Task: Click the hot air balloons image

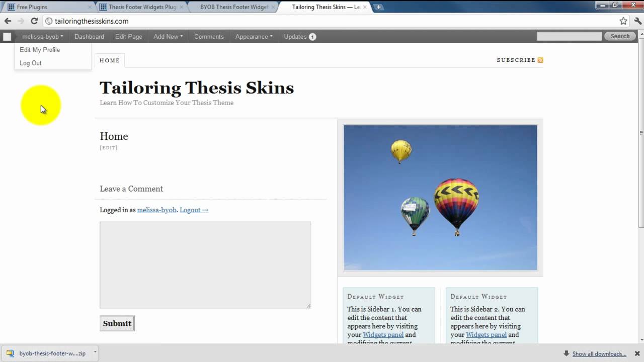Action: point(440,198)
